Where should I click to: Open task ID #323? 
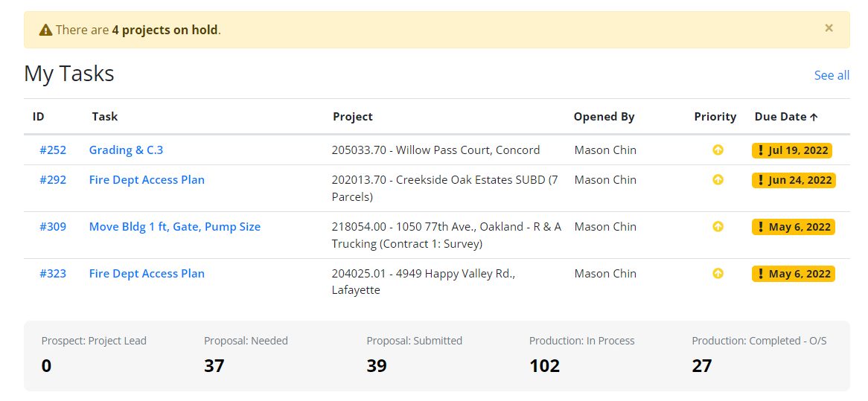click(x=53, y=274)
